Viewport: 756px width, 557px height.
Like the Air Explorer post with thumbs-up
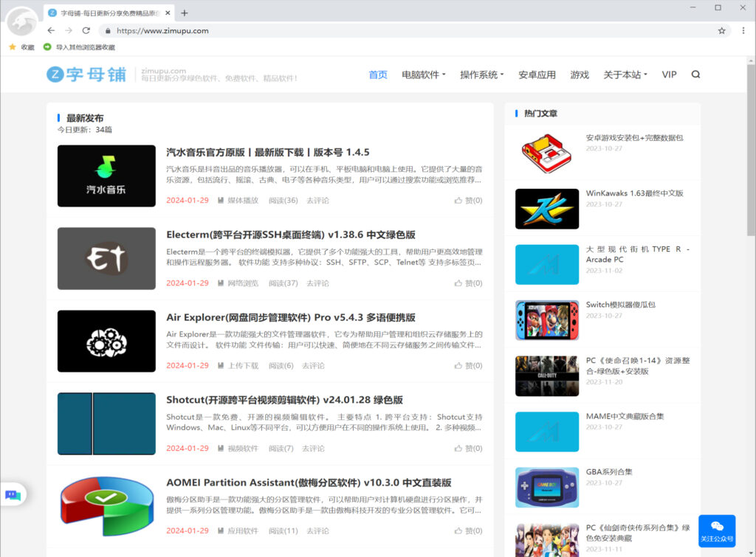point(468,366)
